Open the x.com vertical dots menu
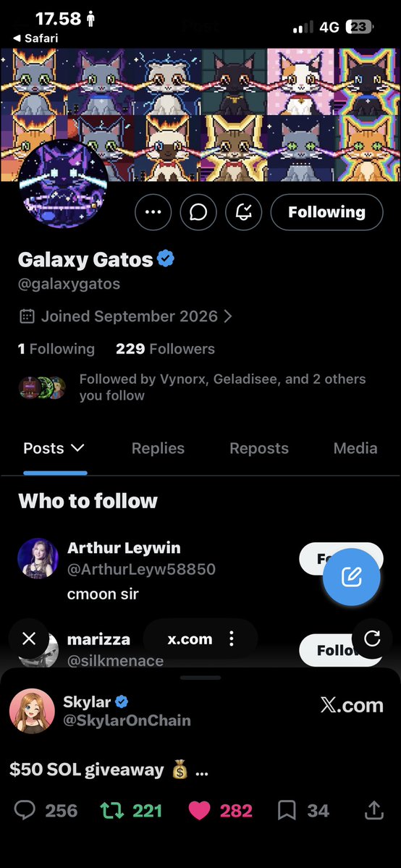The height and width of the screenshot is (868, 401). (232, 639)
